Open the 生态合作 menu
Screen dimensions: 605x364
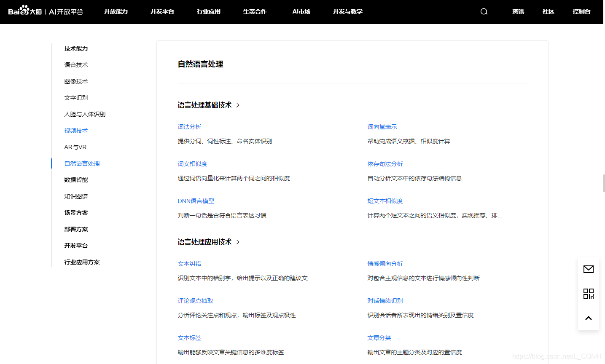coord(255,11)
